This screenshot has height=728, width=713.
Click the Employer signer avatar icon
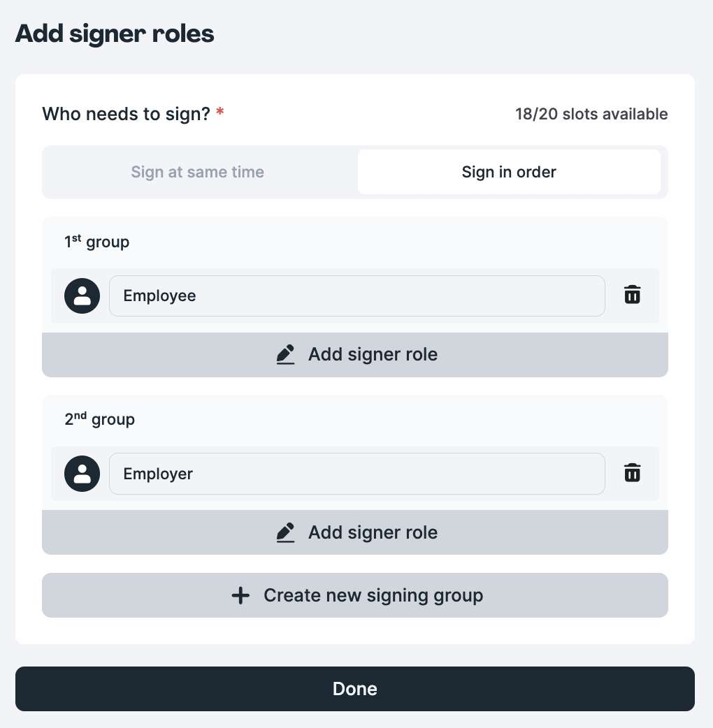[x=82, y=473]
